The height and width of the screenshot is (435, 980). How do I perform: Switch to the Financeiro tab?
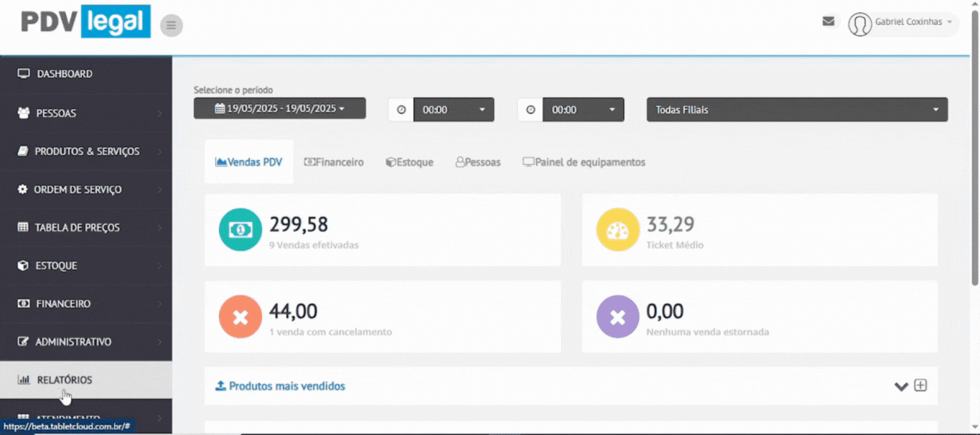pos(334,162)
